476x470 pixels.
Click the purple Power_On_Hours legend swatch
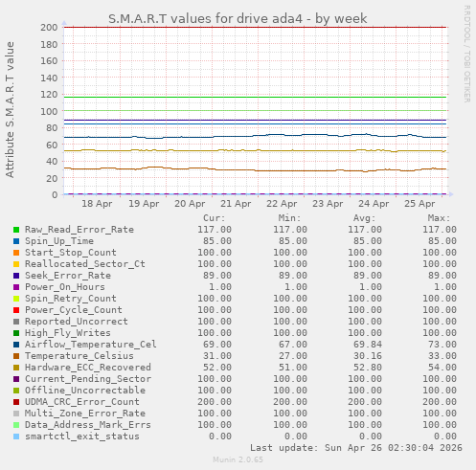pyautogui.click(x=16, y=287)
